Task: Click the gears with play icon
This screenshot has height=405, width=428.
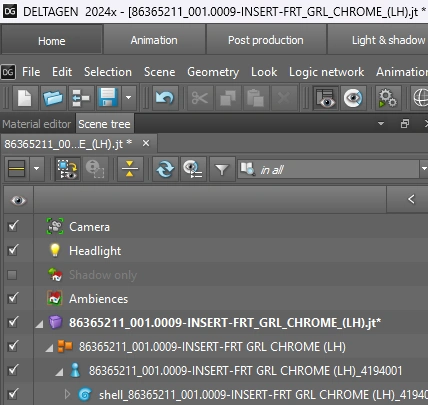Action: click(388, 98)
